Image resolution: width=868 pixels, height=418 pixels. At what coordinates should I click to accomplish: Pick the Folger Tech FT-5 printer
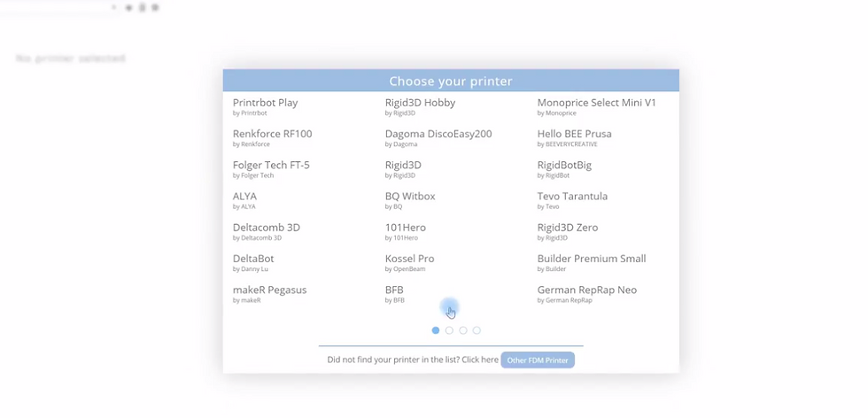pyautogui.click(x=271, y=169)
